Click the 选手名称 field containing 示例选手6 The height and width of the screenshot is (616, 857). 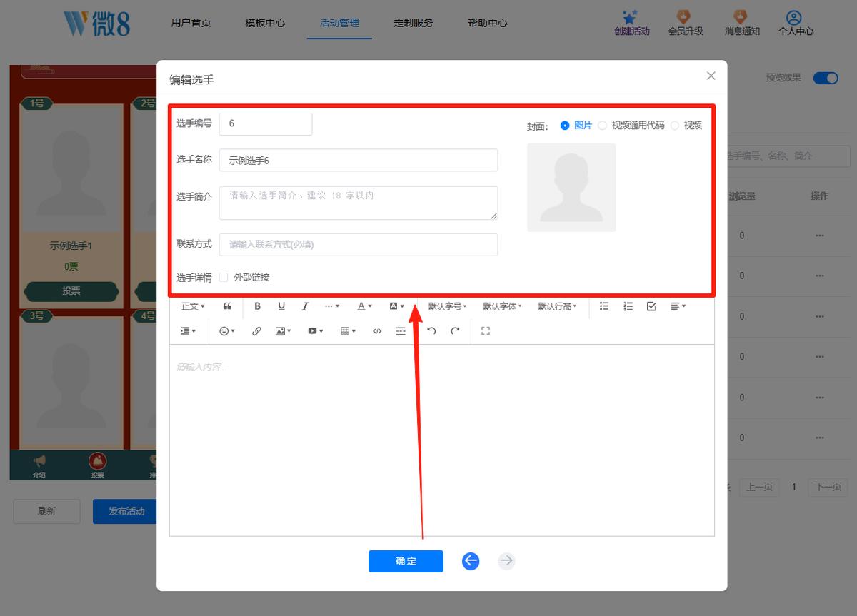pos(359,161)
